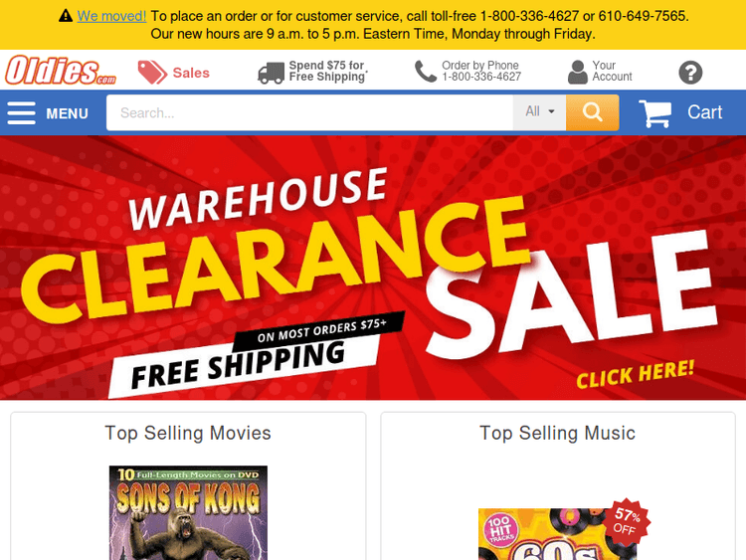Follow the We moved! link
The width and height of the screenshot is (746, 560).
tap(111, 16)
